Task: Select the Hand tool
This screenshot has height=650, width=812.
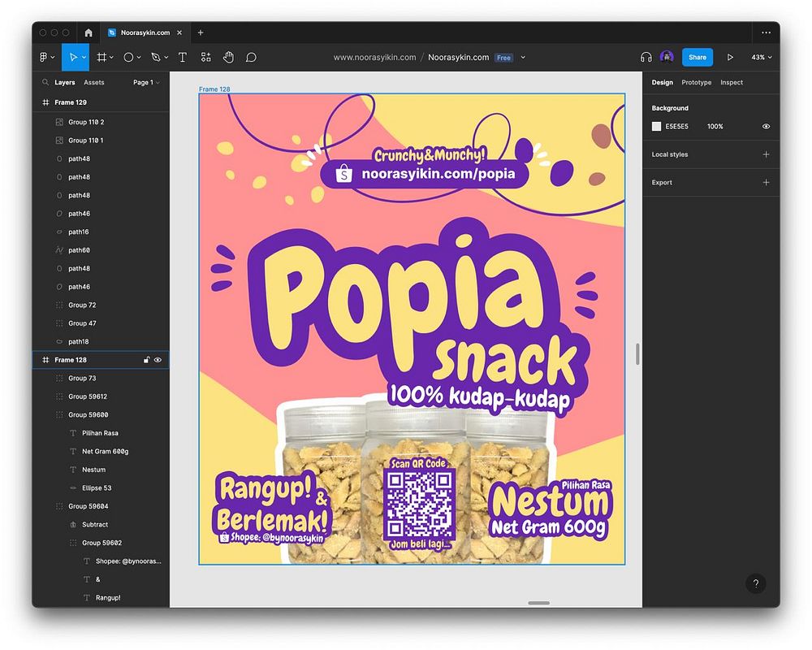Action: [228, 57]
